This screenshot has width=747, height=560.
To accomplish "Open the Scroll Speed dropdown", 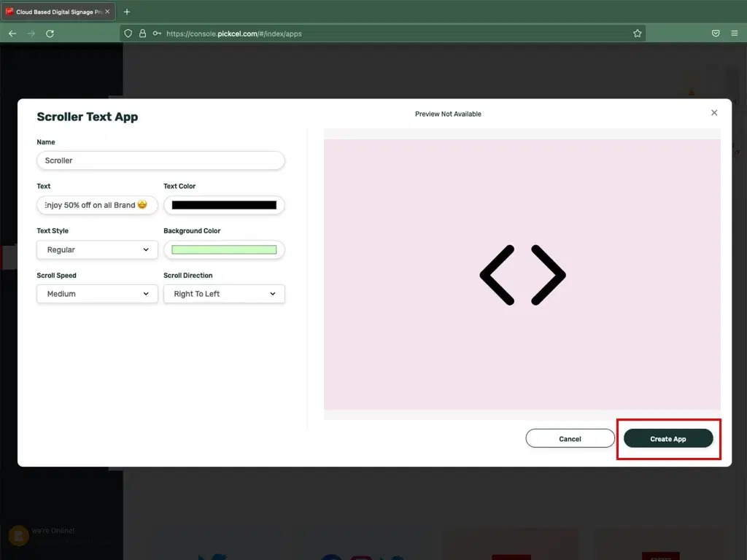I will [96, 294].
